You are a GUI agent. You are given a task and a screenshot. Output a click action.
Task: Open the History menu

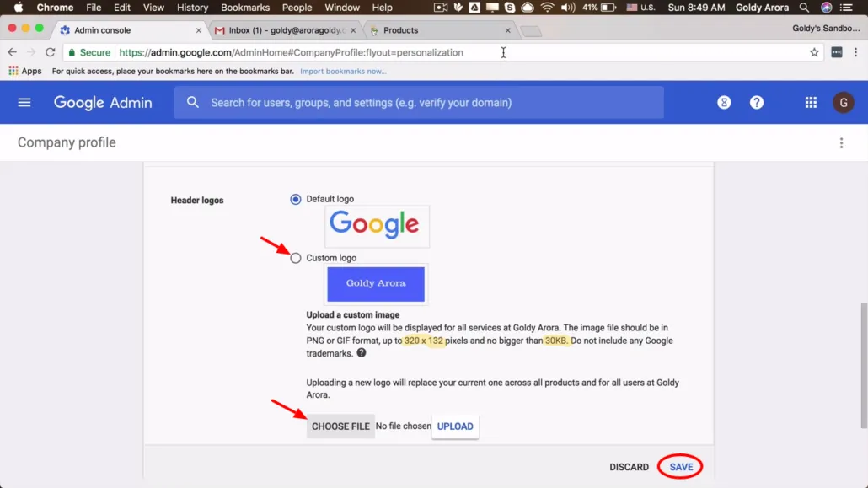[193, 8]
